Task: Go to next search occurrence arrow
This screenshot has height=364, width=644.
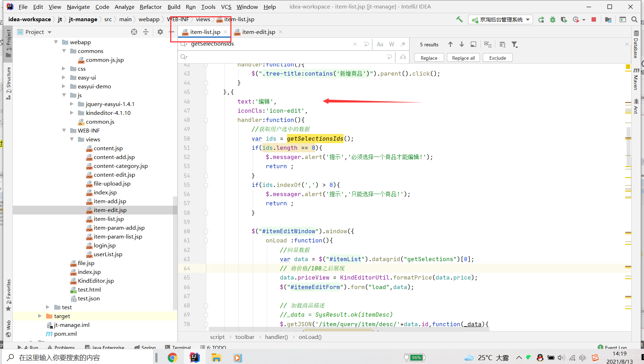Action: coord(462,44)
